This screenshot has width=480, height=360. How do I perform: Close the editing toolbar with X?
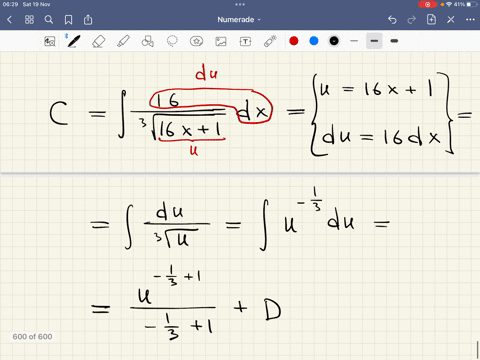451,20
